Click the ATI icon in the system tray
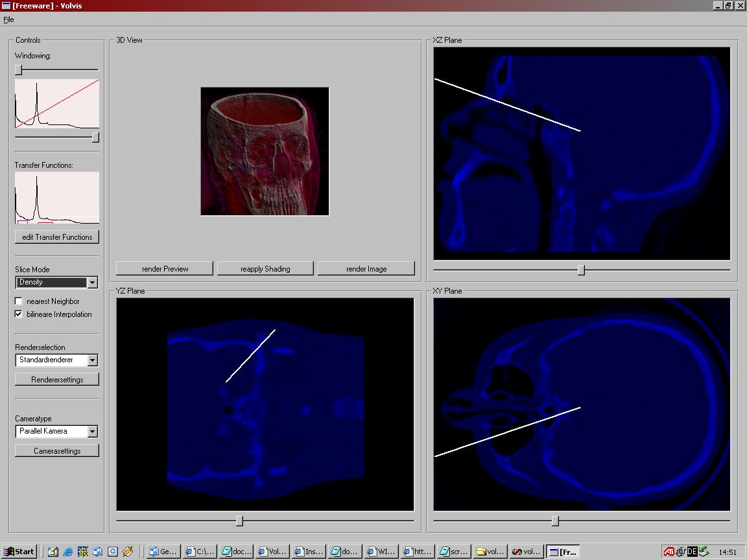The width and height of the screenshot is (747, 560). [669, 552]
